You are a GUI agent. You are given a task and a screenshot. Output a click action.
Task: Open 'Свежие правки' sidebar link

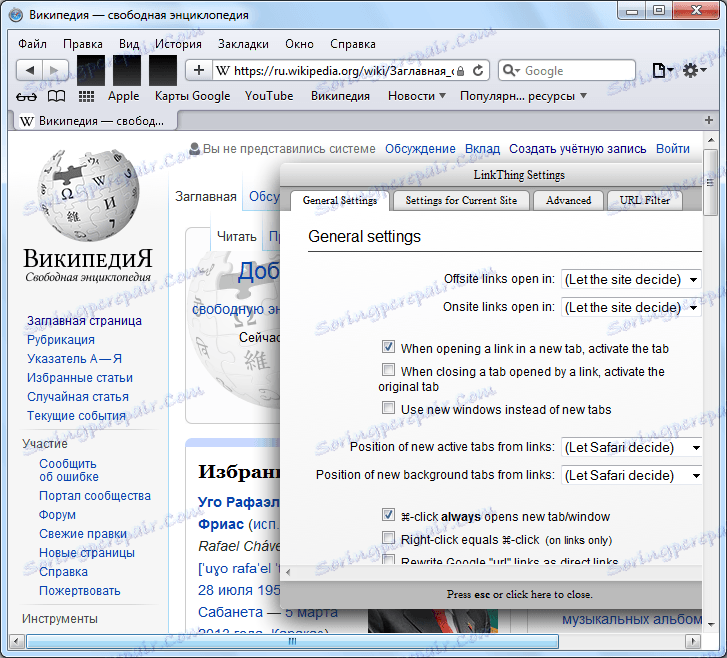point(83,534)
